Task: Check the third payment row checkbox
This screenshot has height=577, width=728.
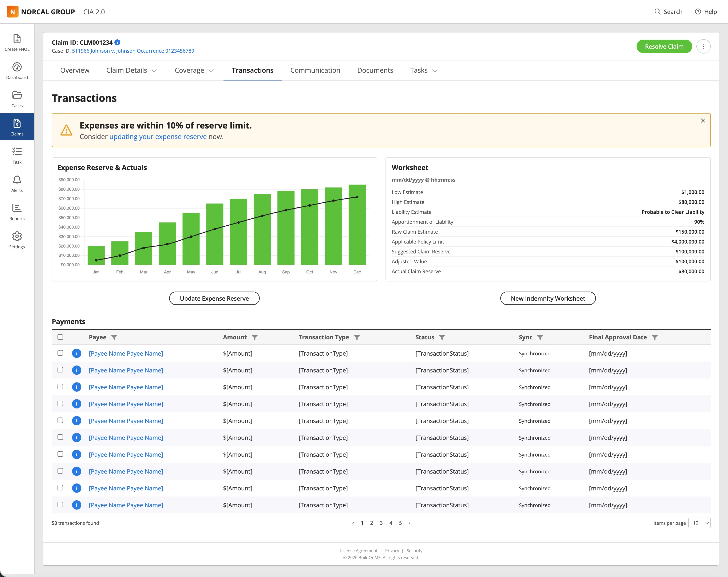Action: point(60,387)
